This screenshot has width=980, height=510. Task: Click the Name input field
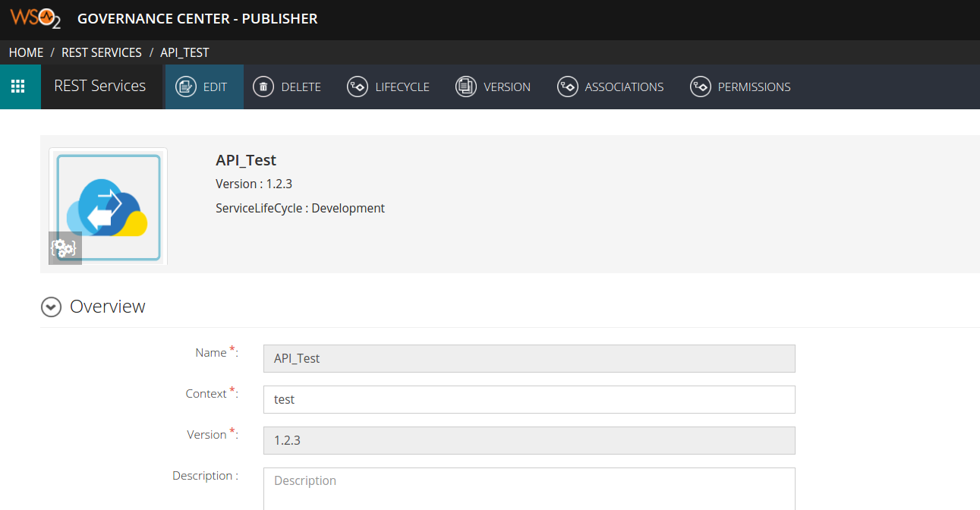pyautogui.click(x=529, y=358)
